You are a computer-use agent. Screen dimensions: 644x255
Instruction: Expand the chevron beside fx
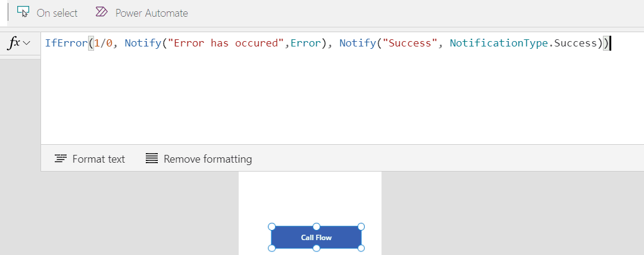click(27, 43)
